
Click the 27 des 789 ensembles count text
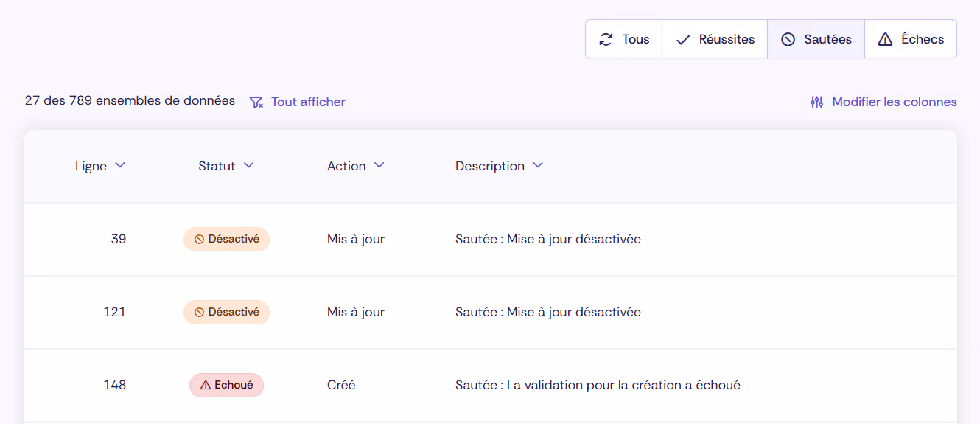tap(130, 101)
